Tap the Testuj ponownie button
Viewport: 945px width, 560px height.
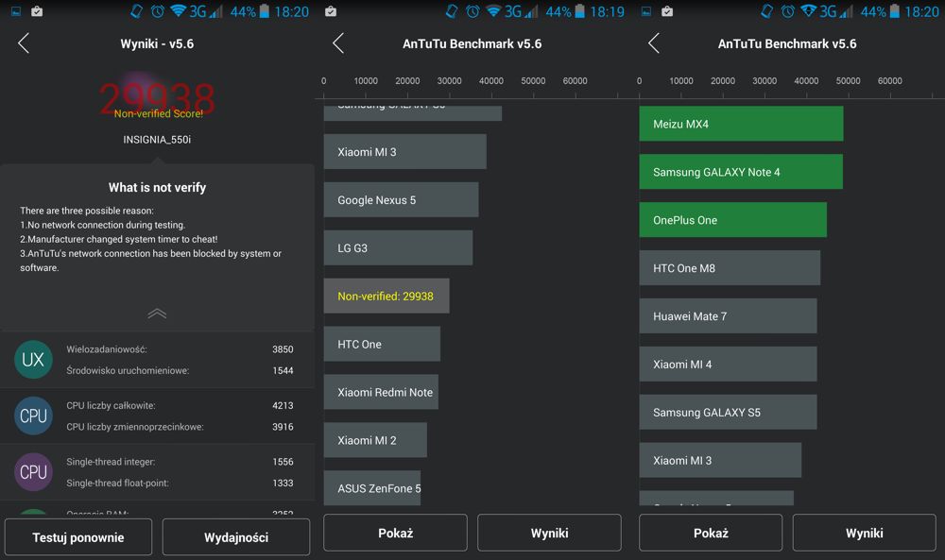(x=78, y=537)
